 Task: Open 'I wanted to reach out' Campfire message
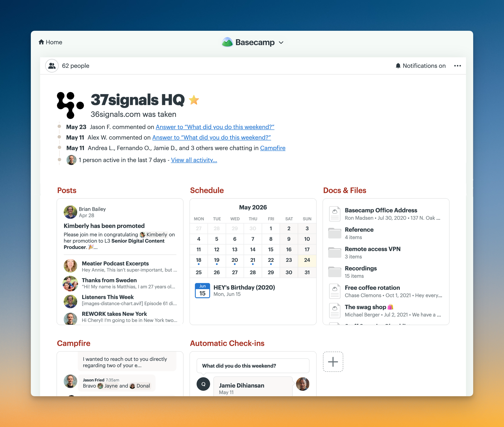[127, 362]
